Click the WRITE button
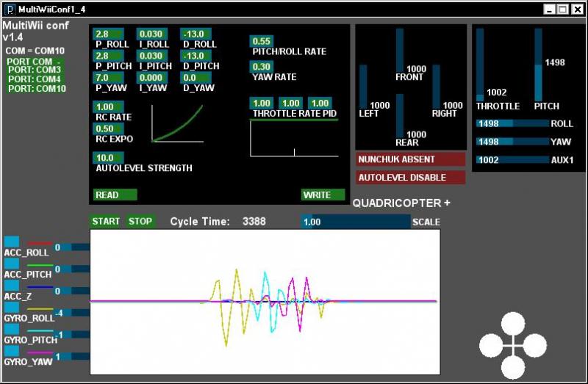 pos(323,195)
